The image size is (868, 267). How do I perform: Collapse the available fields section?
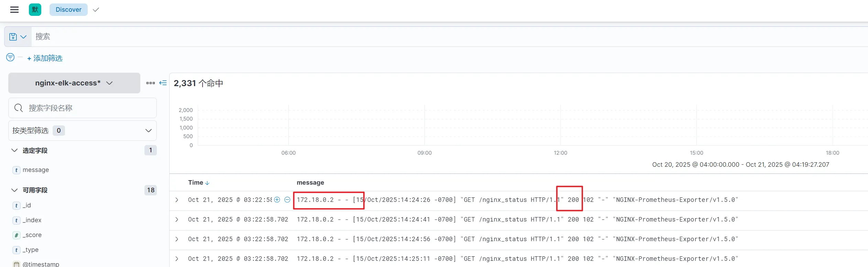(x=14, y=190)
